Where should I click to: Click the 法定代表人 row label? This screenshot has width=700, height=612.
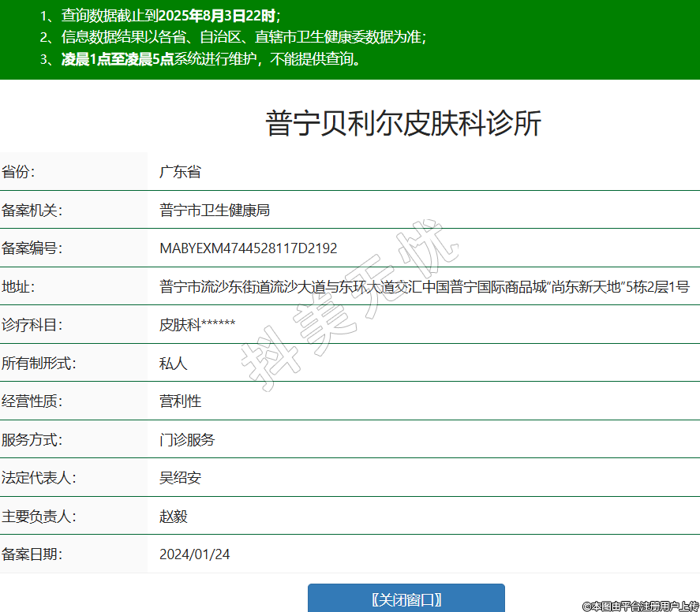39,478
